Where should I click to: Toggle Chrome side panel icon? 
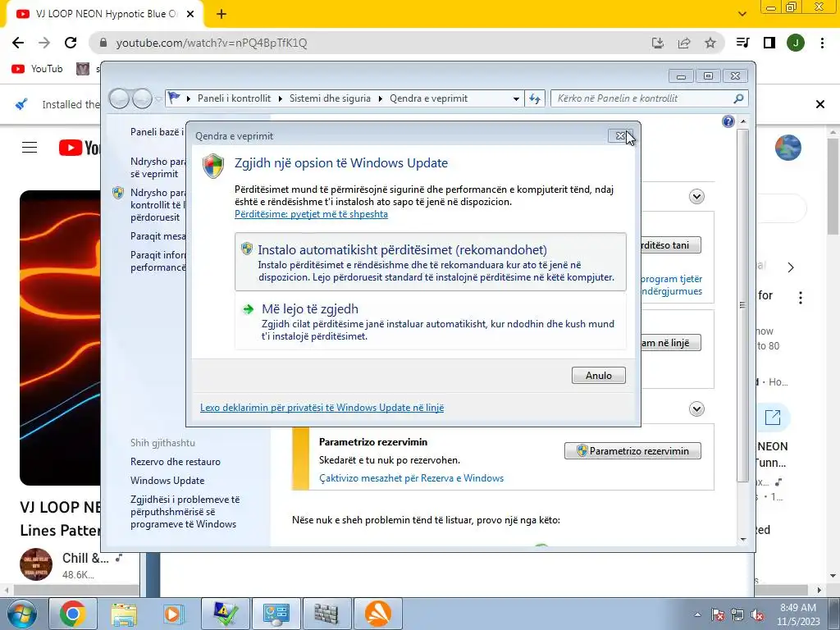pyautogui.click(x=769, y=43)
